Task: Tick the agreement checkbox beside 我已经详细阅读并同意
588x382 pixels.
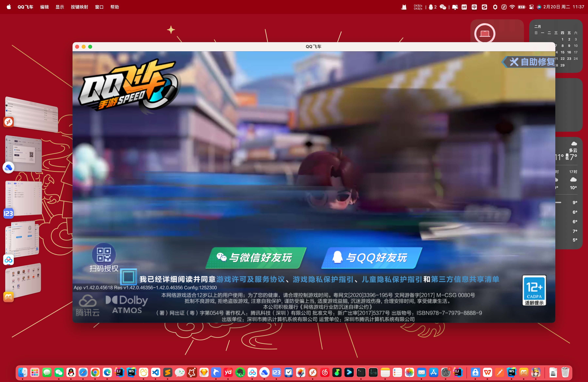Action: [x=128, y=276]
